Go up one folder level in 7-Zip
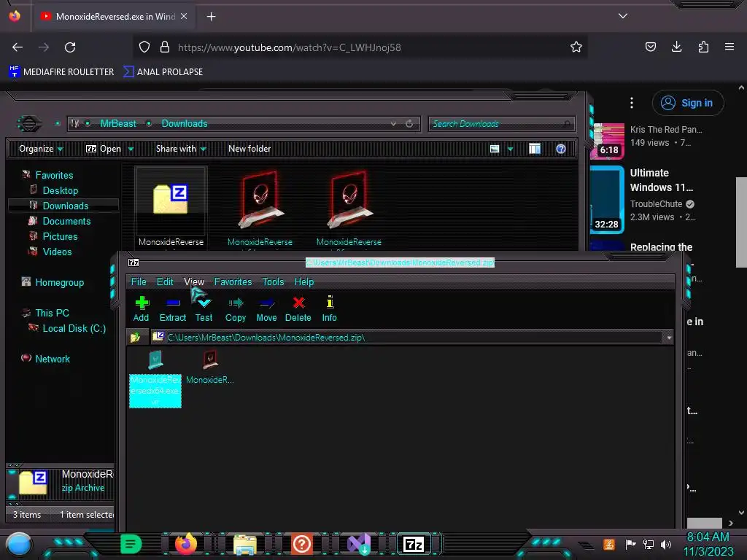 [135, 337]
